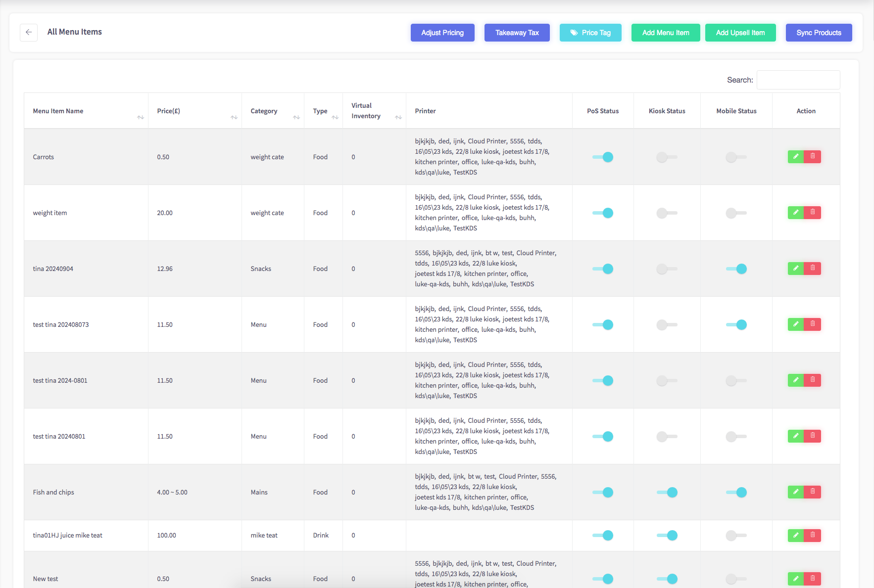
Task: Enable Mobile status for test tina 2024-0801
Action: point(736,380)
